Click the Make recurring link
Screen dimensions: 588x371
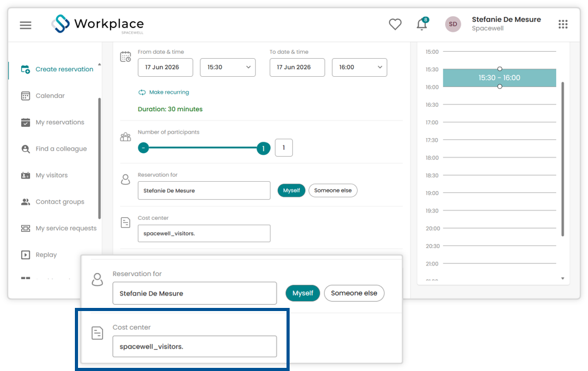pyautogui.click(x=164, y=92)
